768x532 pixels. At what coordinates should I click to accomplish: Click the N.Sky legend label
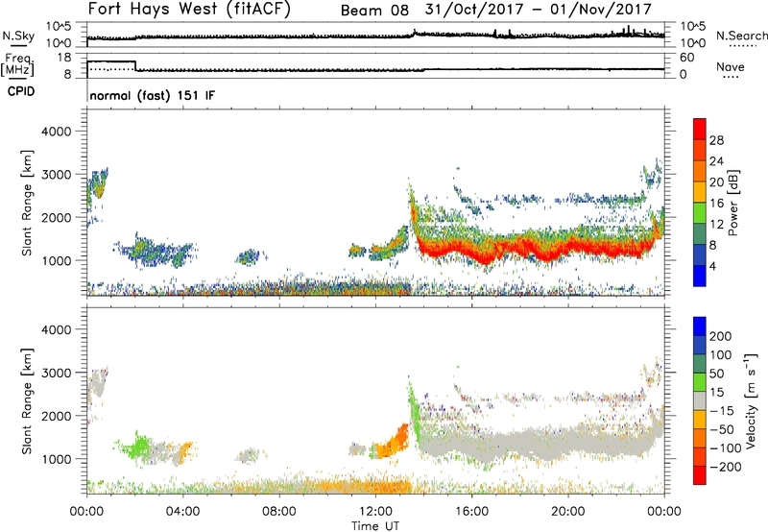point(18,36)
